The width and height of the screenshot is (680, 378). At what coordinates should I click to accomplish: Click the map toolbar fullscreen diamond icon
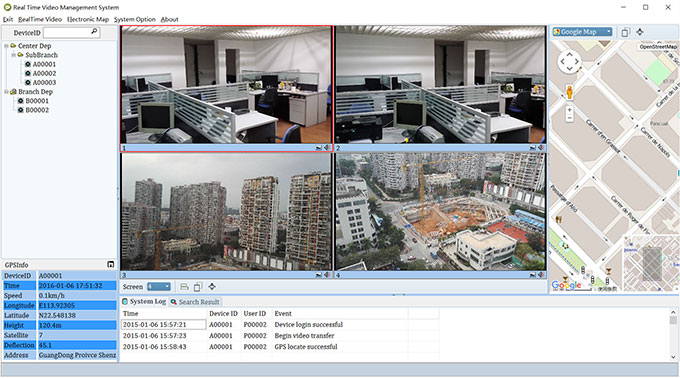coord(640,32)
